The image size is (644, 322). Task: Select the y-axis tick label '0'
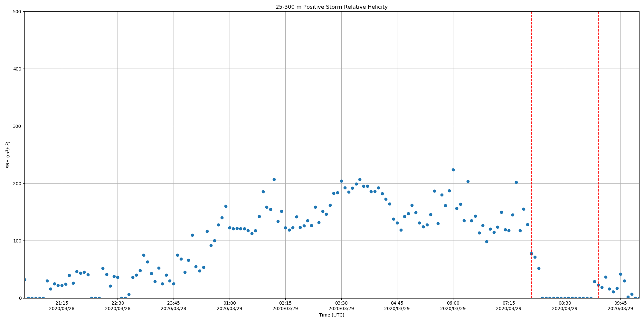coord(20,298)
